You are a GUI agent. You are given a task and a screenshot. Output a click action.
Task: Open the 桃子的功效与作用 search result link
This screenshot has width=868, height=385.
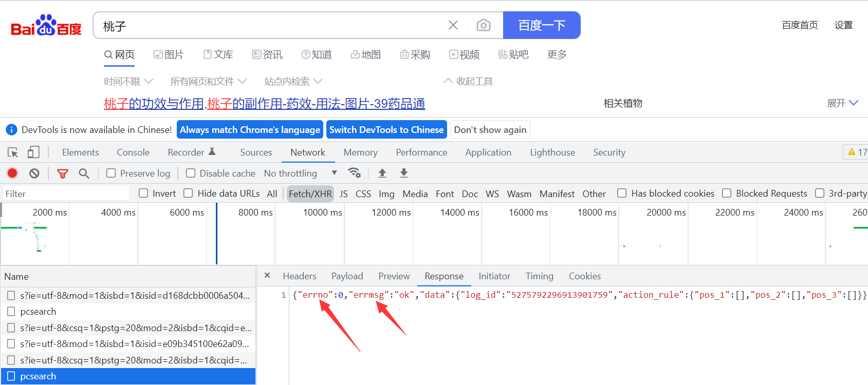click(265, 104)
